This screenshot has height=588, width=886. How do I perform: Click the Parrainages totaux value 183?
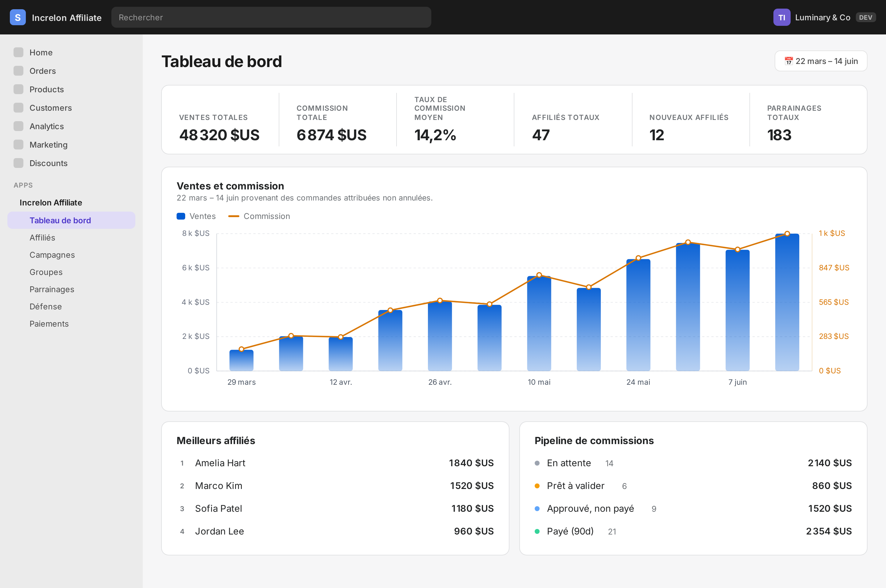[780, 135]
